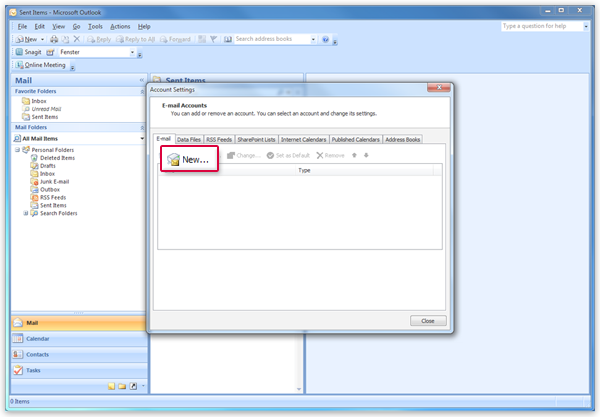Expand the Search Folders tree node
600x417 pixels.
point(26,213)
